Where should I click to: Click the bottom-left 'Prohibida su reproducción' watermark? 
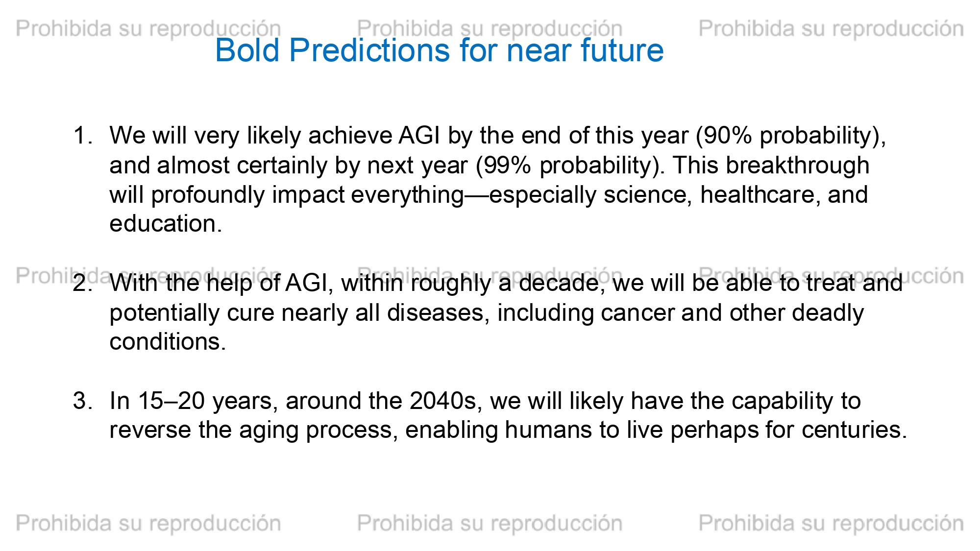point(148,524)
